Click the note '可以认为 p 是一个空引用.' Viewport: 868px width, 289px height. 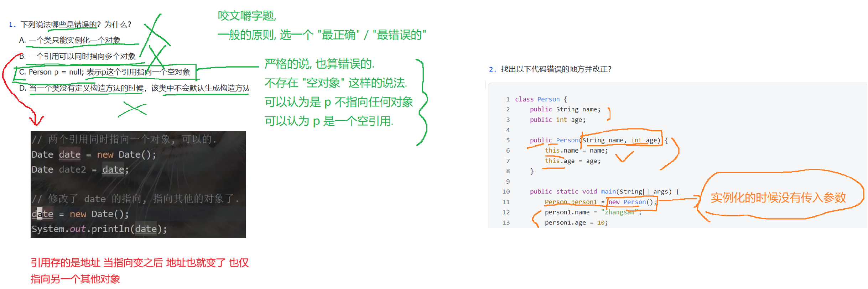point(329,121)
